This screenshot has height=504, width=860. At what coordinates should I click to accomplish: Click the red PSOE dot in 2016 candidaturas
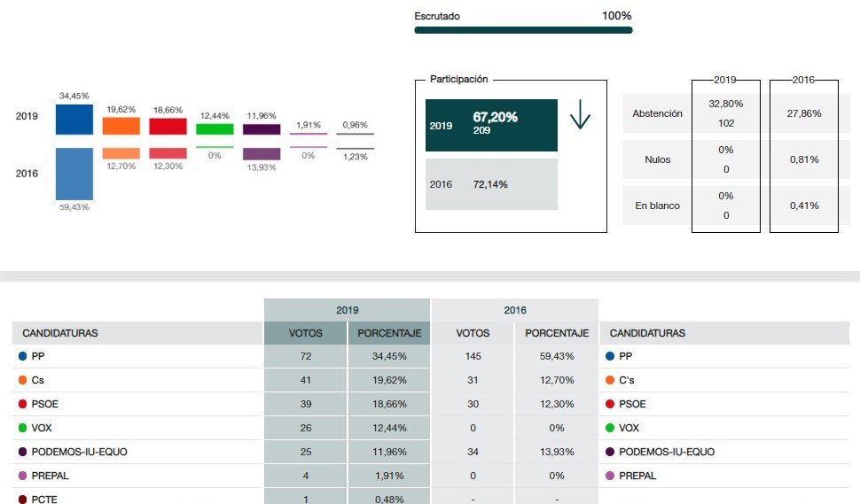[610, 404]
